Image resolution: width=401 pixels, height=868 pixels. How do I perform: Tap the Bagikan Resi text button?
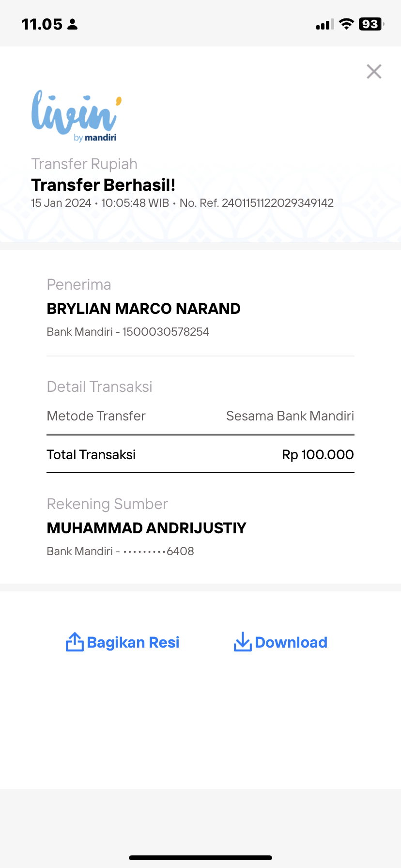[133, 642]
